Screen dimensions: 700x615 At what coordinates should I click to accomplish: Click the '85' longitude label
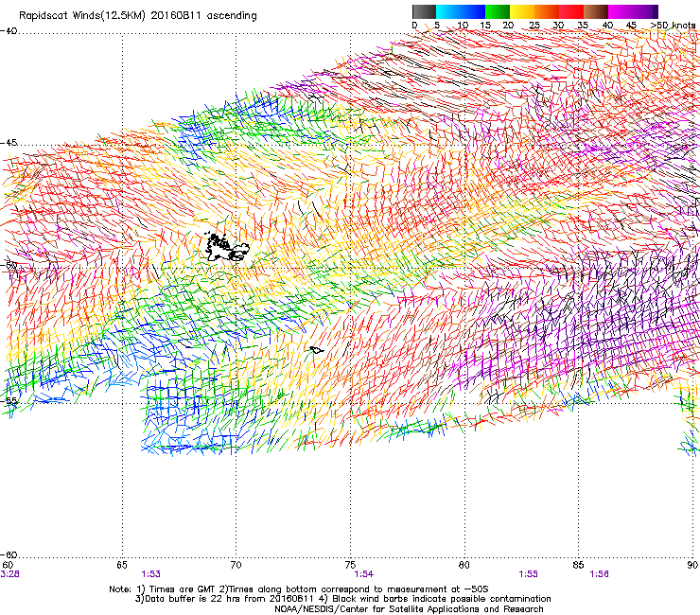click(x=578, y=565)
